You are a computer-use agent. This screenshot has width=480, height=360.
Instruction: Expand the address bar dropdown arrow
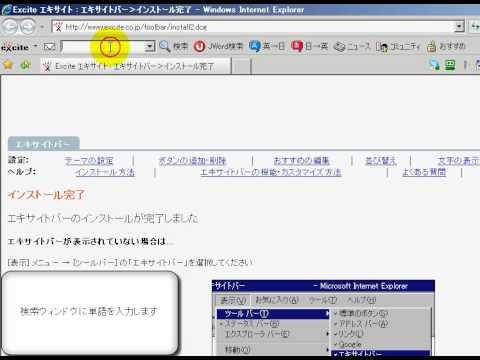459,27
